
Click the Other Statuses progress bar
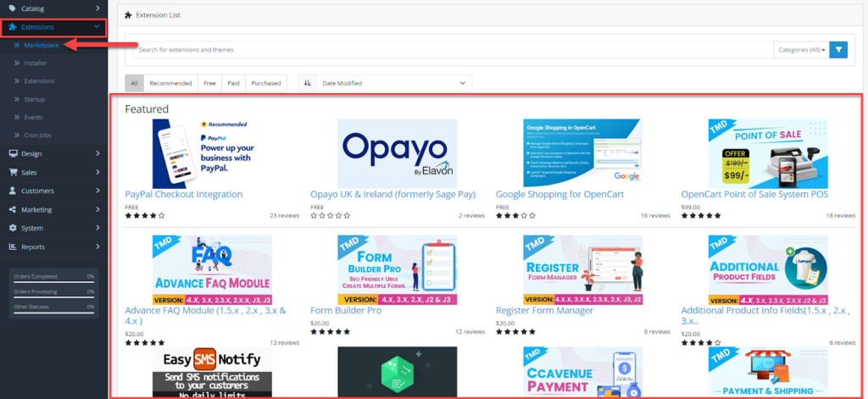pos(53,312)
